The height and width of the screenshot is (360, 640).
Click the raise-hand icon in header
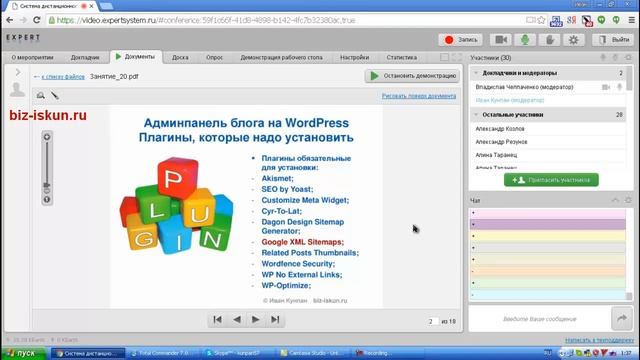549,40
